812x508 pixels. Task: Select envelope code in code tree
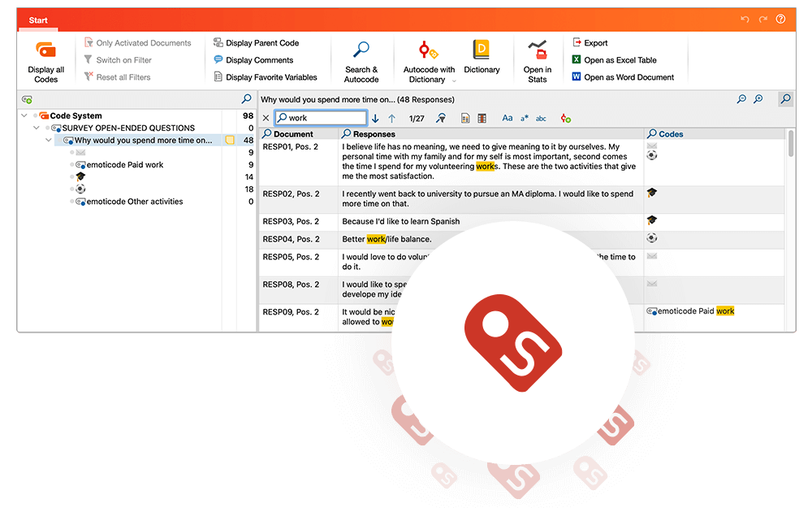tap(80, 153)
